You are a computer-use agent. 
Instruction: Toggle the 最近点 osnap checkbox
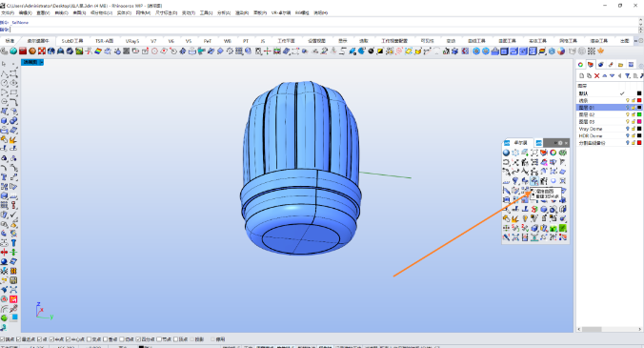click(18, 339)
